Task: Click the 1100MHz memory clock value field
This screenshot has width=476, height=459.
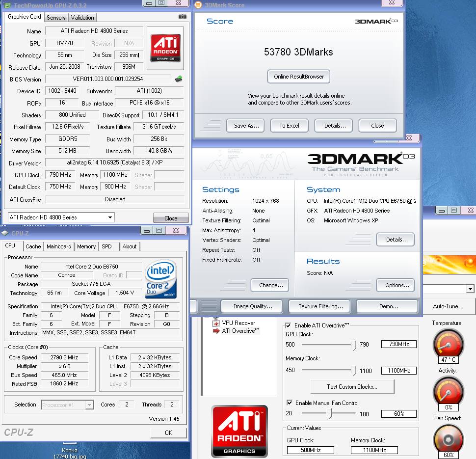Action: [399, 371]
